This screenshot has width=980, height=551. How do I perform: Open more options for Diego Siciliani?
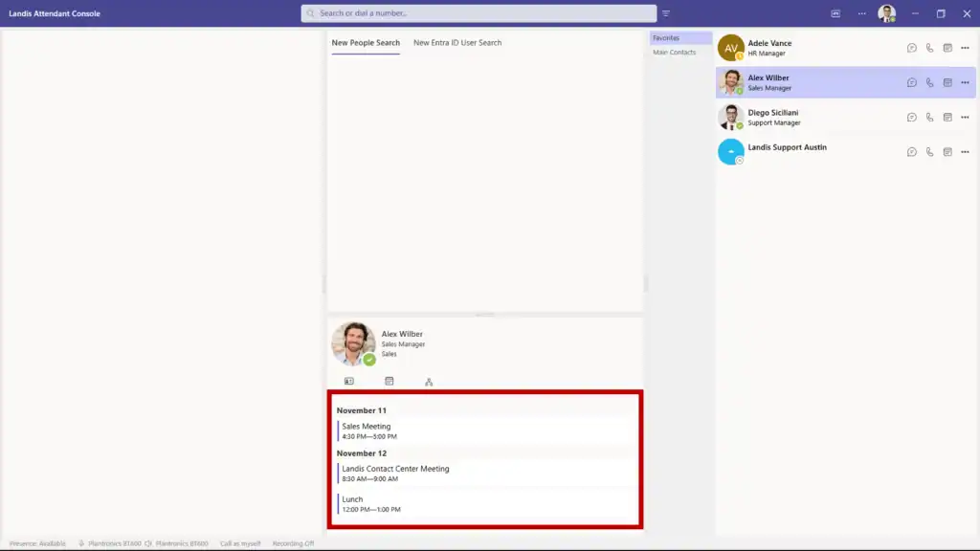click(966, 117)
